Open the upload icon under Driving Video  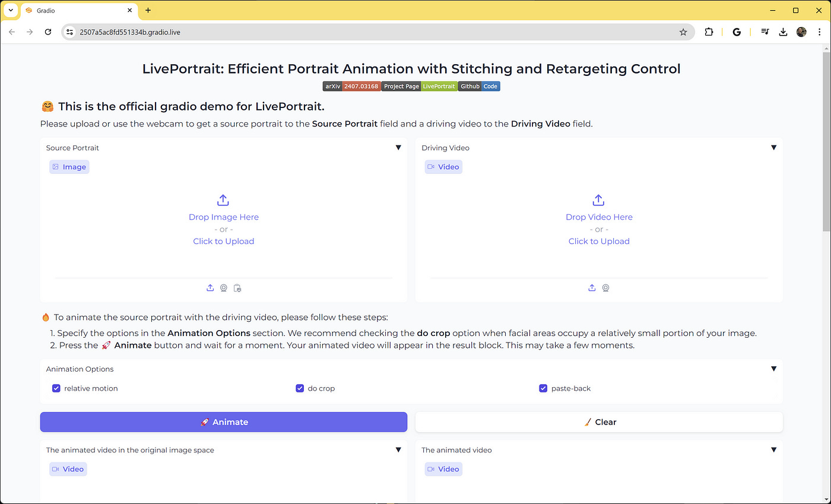[592, 287]
